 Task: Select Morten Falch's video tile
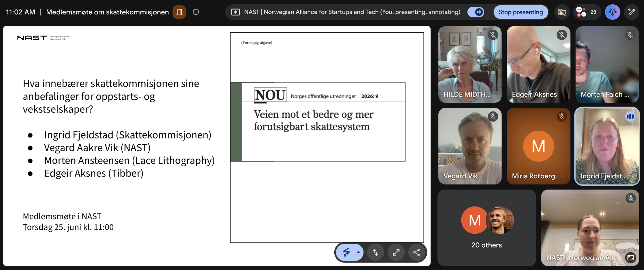coord(607,64)
